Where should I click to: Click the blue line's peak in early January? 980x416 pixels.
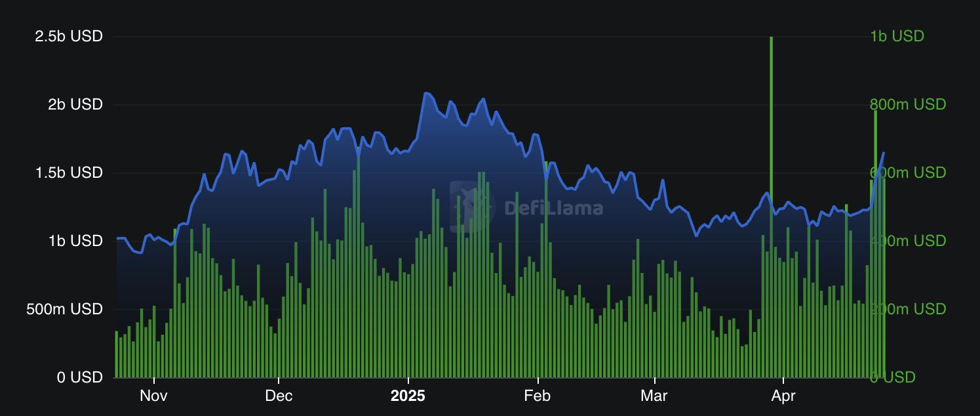coord(426,93)
